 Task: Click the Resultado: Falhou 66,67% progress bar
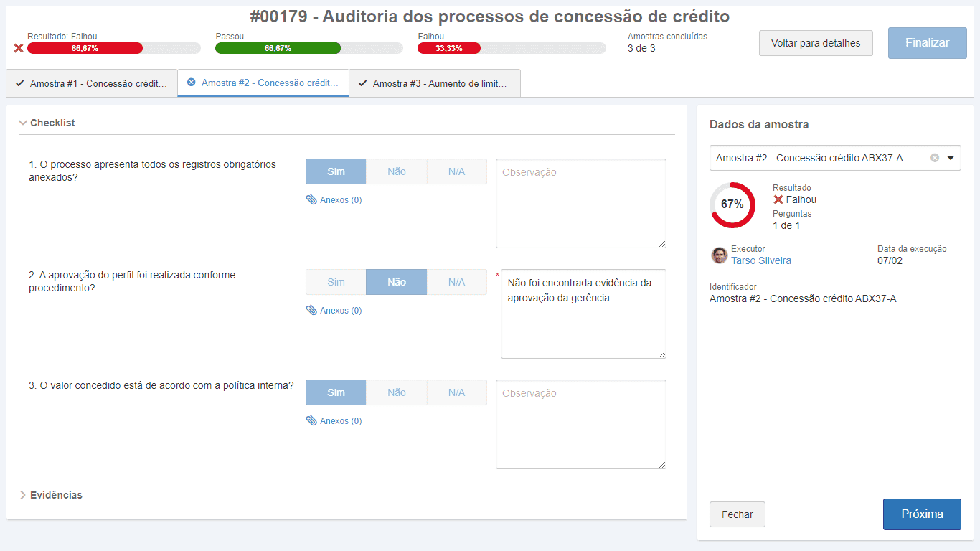point(114,48)
